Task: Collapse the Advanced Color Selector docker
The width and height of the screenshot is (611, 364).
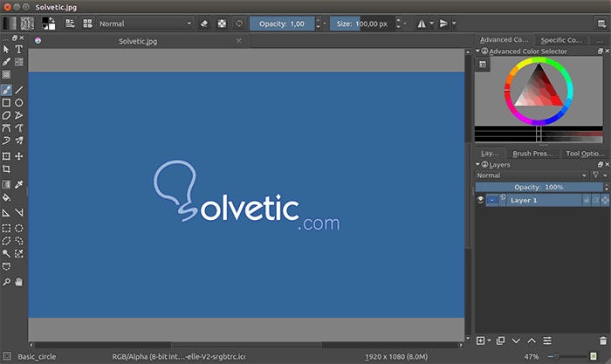Action: click(477, 51)
